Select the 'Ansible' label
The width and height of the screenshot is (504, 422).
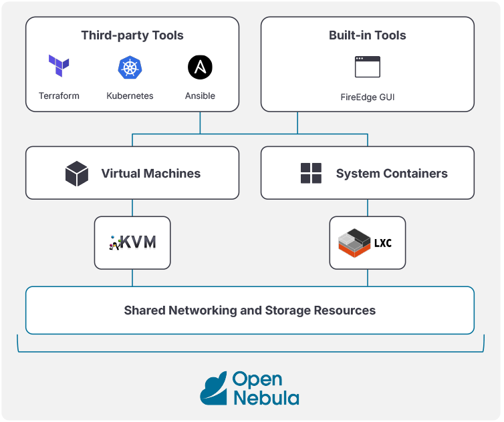click(200, 95)
